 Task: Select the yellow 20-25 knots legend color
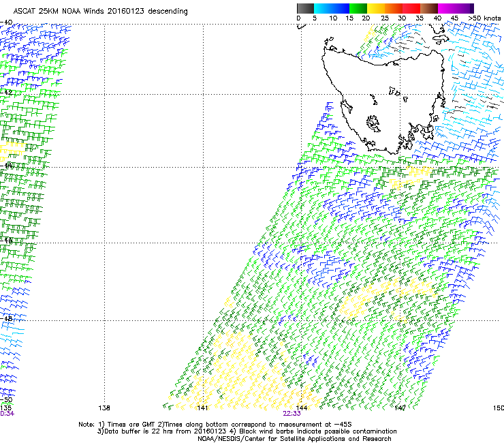pos(376,9)
